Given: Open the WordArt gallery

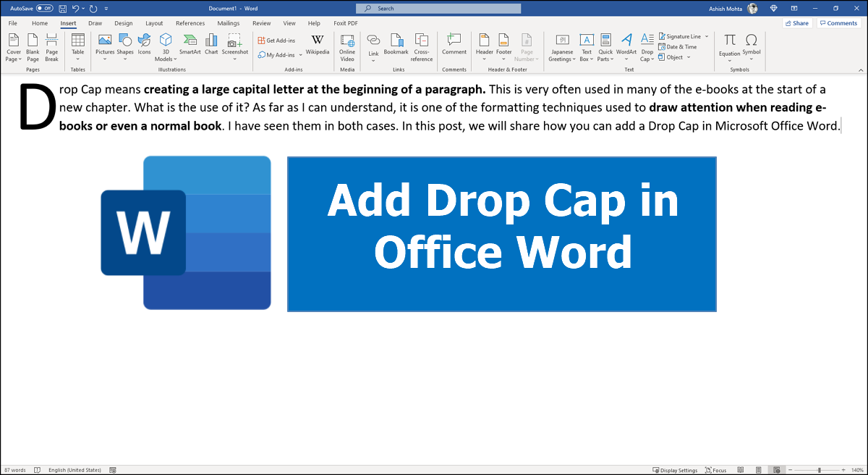Looking at the screenshot, I should point(626,47).
